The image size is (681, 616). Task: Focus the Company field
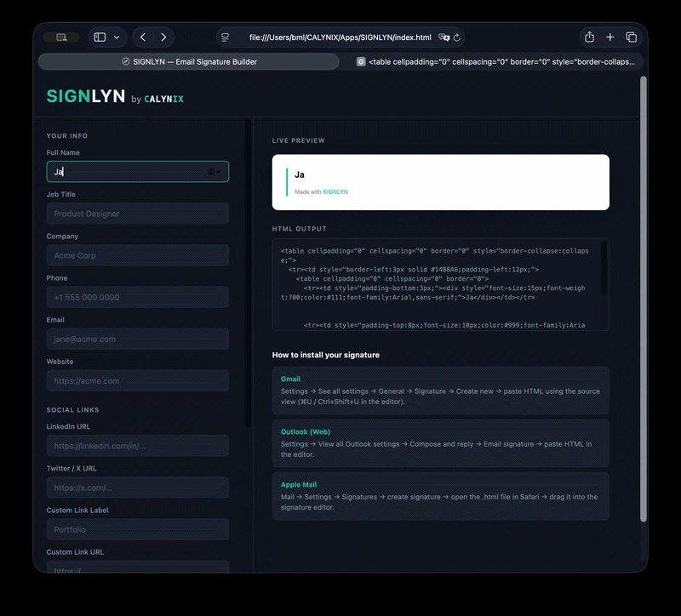[137, 255]
